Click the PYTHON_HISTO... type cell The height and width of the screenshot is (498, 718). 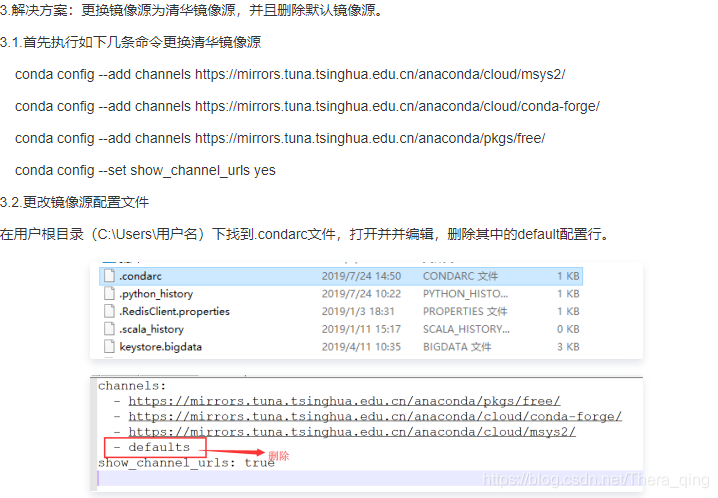[x=465, y=294]
